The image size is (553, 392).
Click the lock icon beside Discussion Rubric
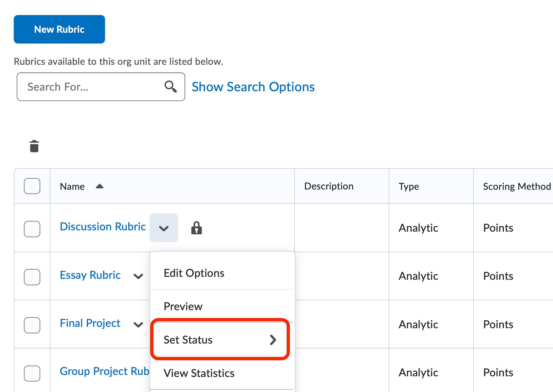pyautogui.click(x=196, y=228)
